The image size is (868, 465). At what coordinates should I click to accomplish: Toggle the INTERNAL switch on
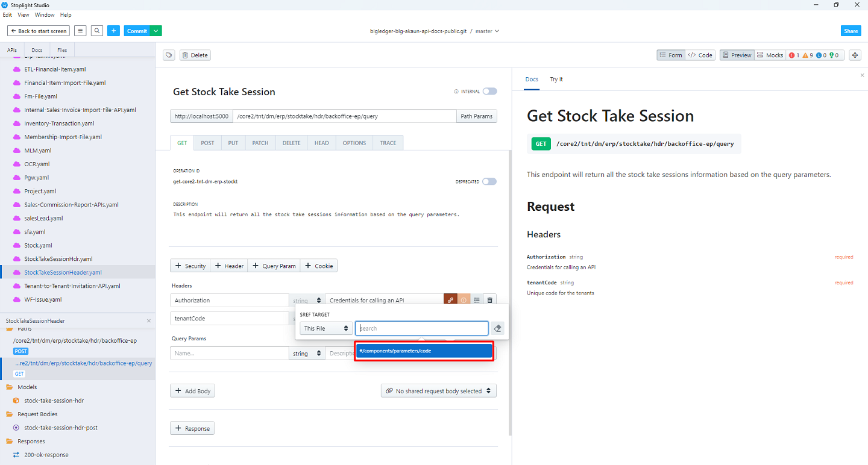[489, 92]
